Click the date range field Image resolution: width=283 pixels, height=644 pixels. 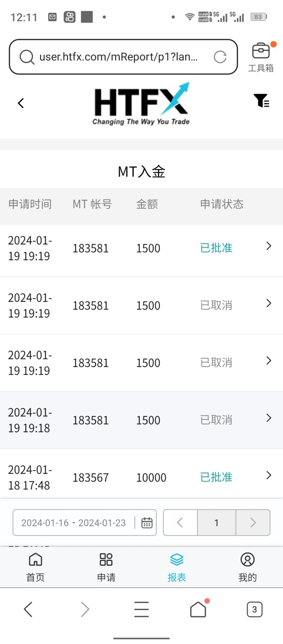[x=74, y=522]
